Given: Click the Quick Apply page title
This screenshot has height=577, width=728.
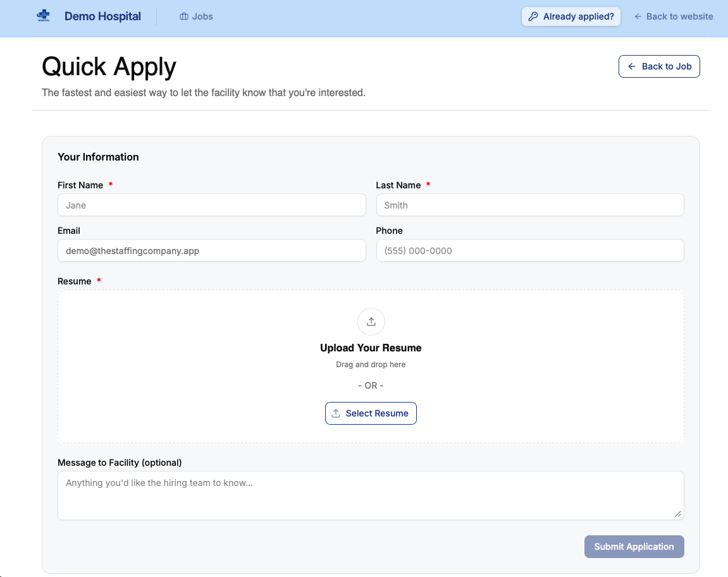Looking at the screenshot, I should click(109, 67).
